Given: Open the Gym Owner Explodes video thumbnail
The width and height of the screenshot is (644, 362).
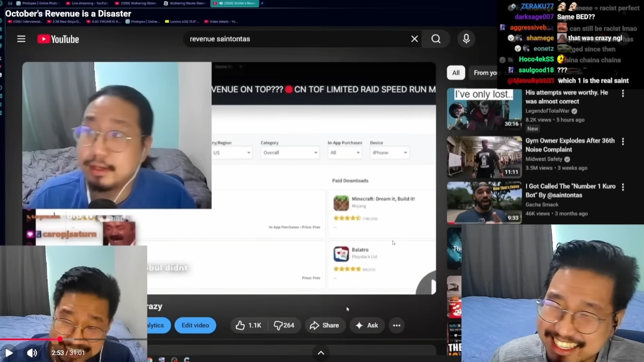Looking at the screenshot, I should (484, 157).
